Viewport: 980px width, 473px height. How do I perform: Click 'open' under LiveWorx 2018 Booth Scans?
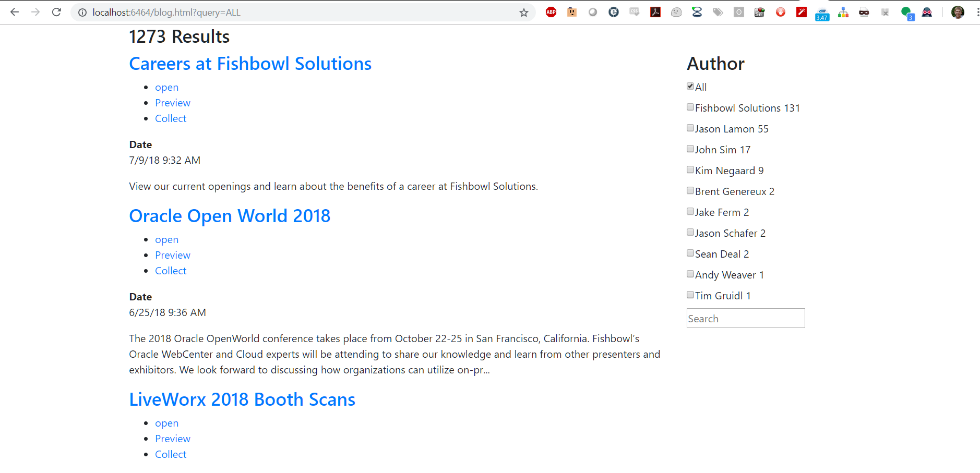pyautogui.click(x=166, y=423)
